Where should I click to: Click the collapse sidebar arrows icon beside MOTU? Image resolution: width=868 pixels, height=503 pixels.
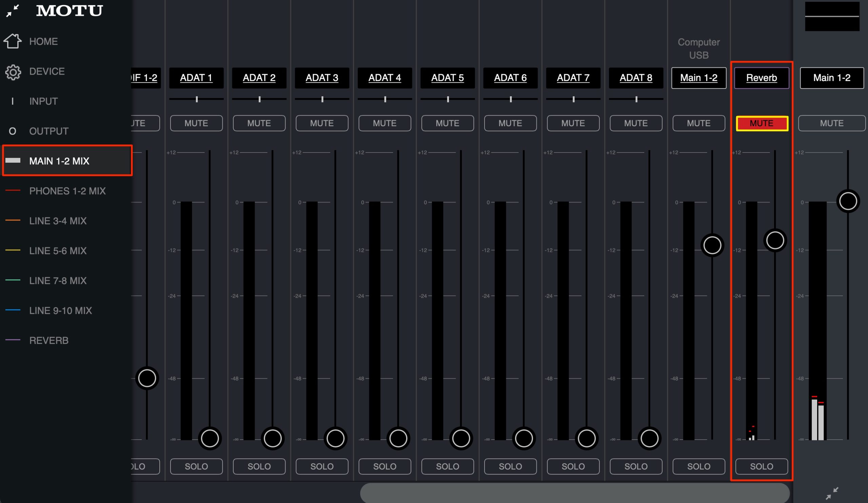click(13, 11)
